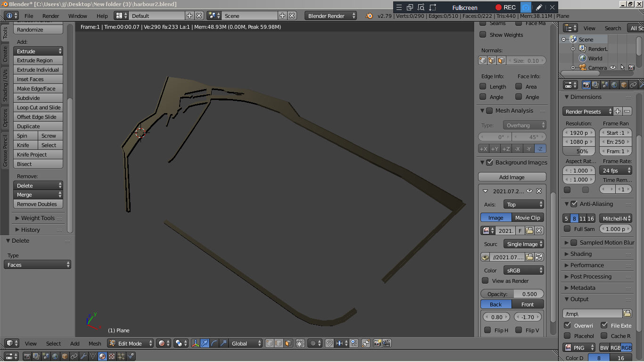Image resolution: width=644 pixels, height=362 pixels.
Task: Enable Area under Face Info
Action: [x=519, y=86]
